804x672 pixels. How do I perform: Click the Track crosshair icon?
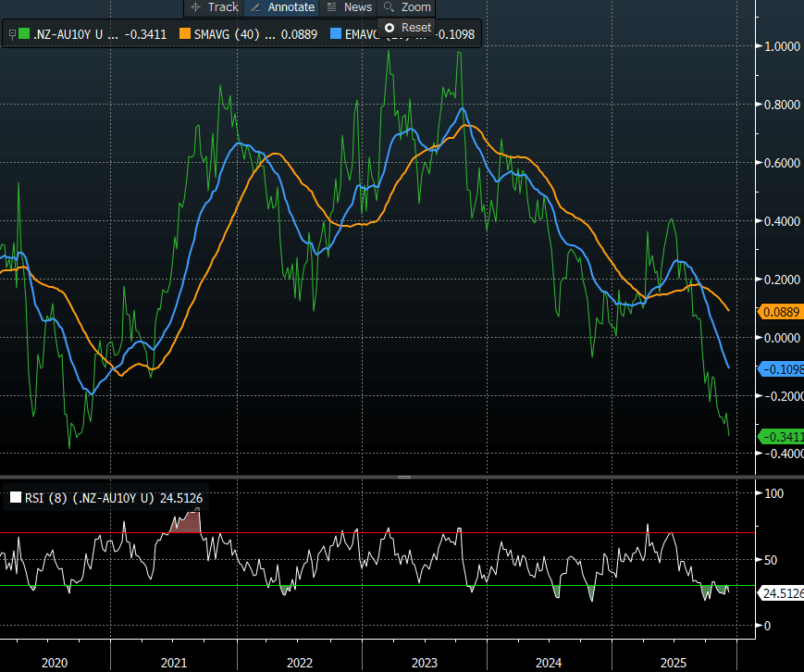[195, 7]
